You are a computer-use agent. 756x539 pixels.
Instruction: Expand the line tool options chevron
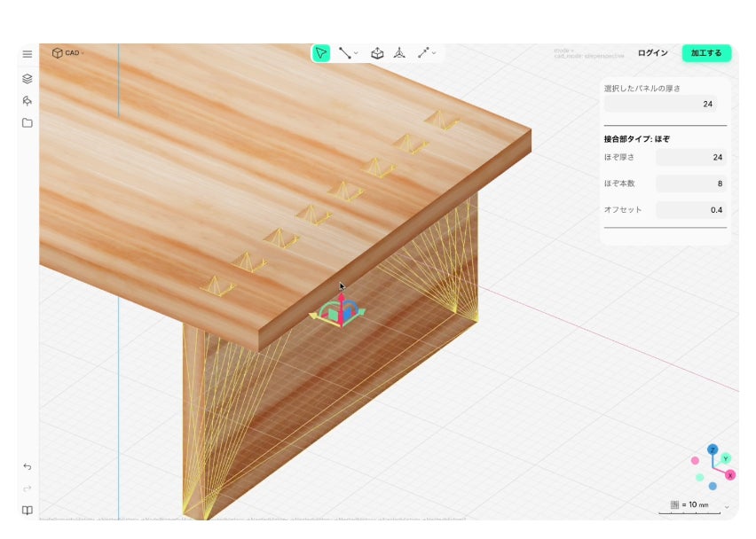click(357, 53)
